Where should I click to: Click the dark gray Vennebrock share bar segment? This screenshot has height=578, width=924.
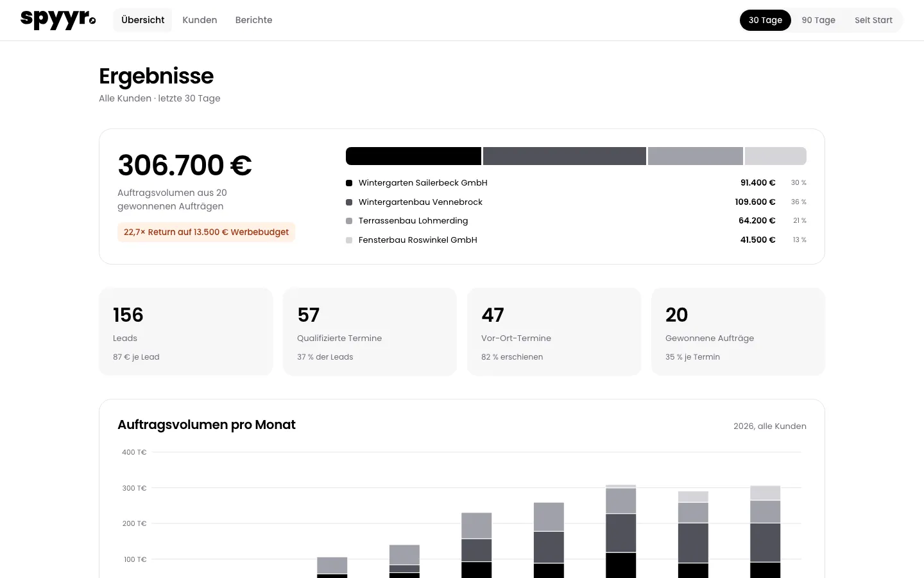coord(565,156)
